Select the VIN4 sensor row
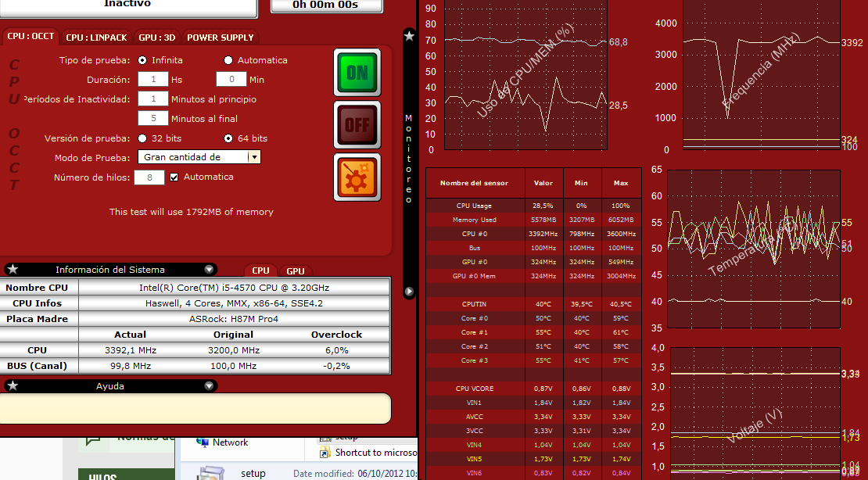The width and height of the screenshot is (868, 480). pyautogui.click(x=533, y=445)
